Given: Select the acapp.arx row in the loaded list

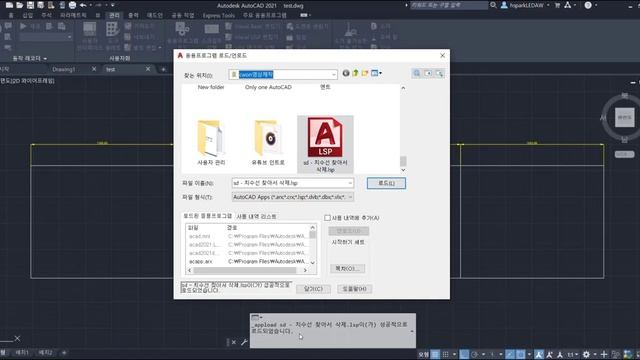Looking at the screenshot, I should pos(248,261).
